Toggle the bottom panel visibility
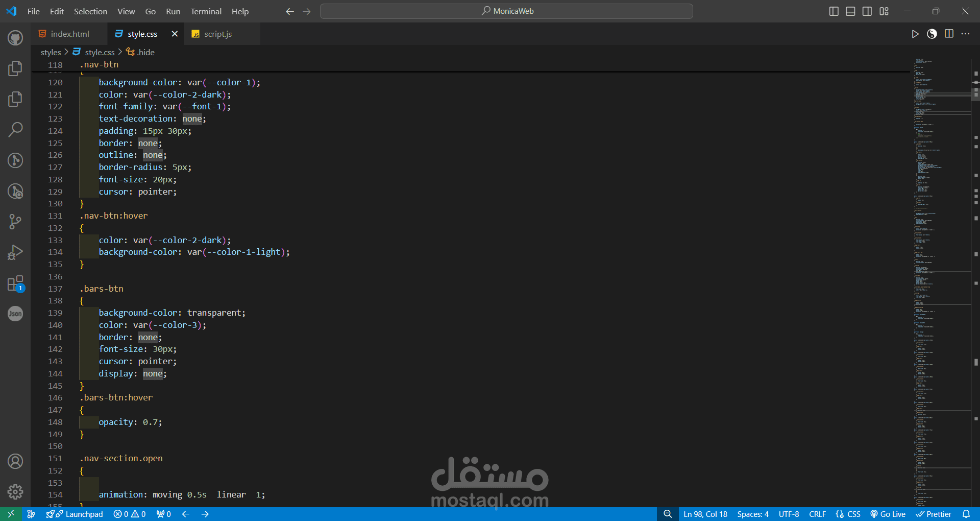The height and width of the screenshot is (521, 980). tap(850, 11)
